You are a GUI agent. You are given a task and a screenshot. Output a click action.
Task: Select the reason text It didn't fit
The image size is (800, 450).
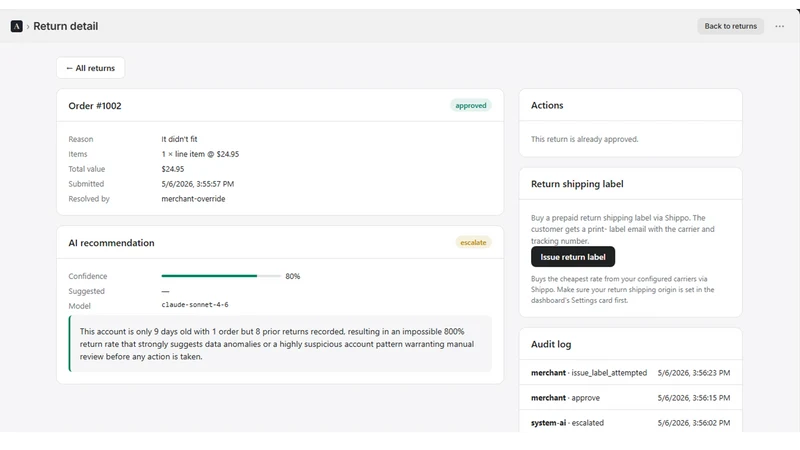(179, 139)
